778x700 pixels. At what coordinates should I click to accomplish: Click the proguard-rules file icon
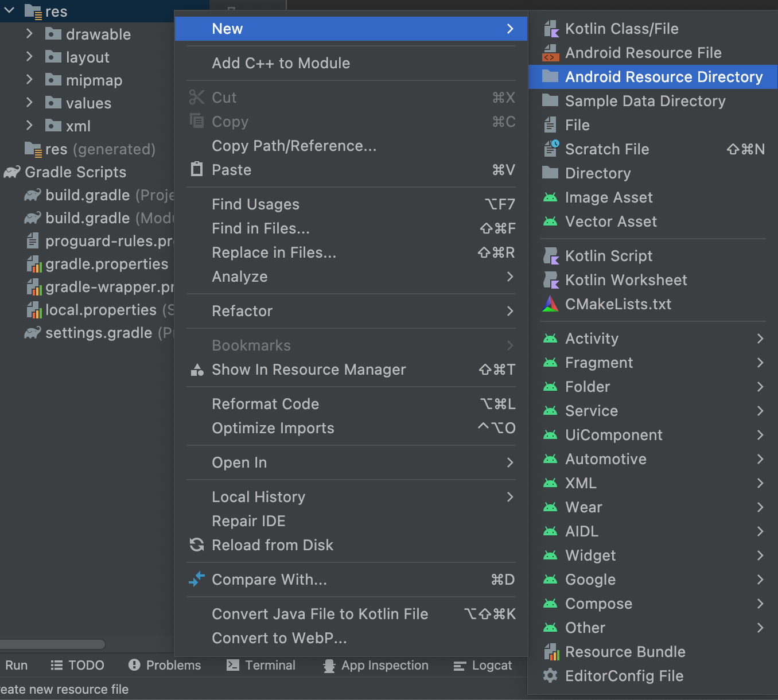pyautogui.click(x=33, y=241)
